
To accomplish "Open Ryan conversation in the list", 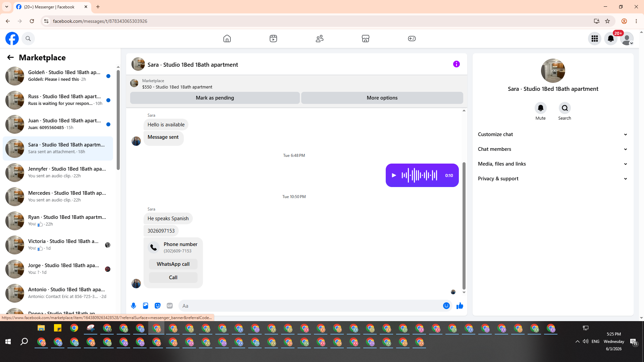I will [58, 221].
